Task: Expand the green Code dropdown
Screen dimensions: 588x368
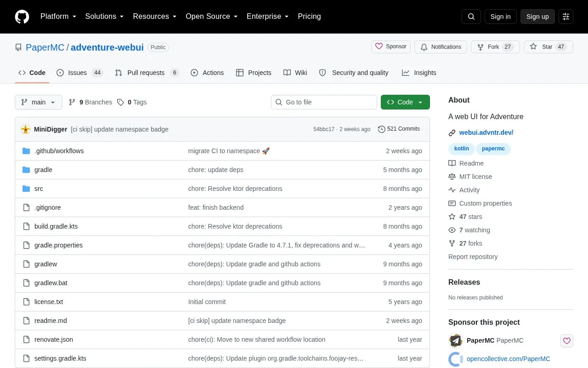Action: click(405, 102)
